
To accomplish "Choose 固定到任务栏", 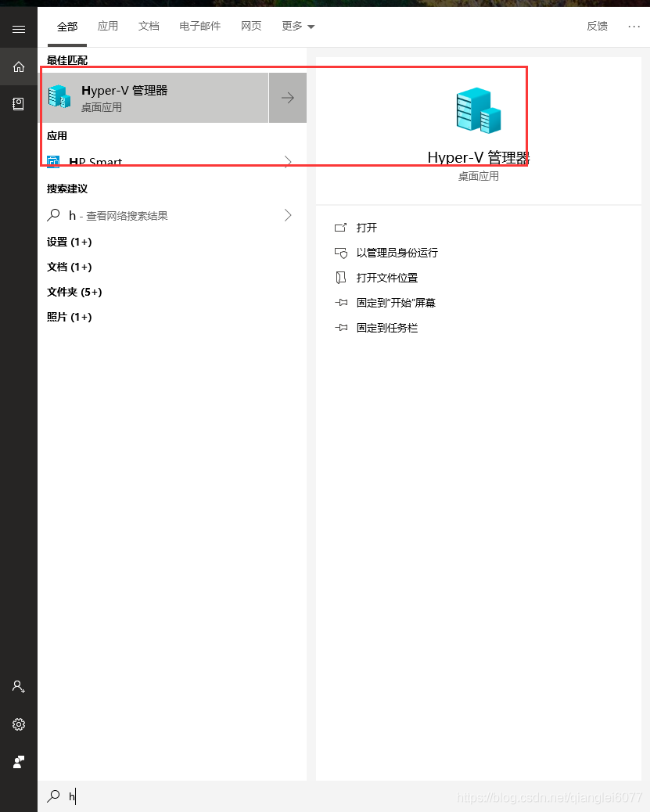I will pyautogui.click(x=387, y=328).
